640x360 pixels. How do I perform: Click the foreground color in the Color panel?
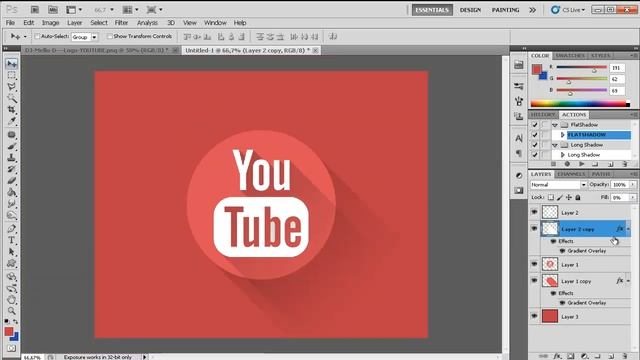pyautogui.click(x=537, y=69)
